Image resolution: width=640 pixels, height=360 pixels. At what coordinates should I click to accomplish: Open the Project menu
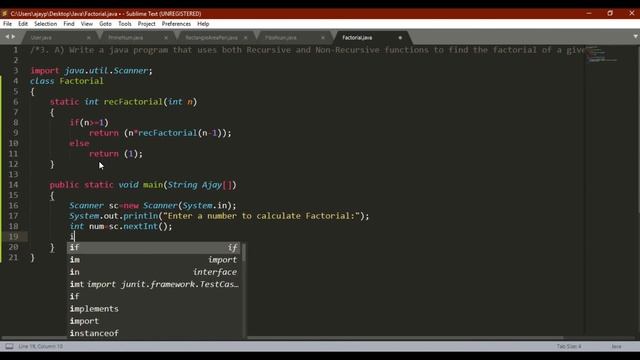[147, 24]
